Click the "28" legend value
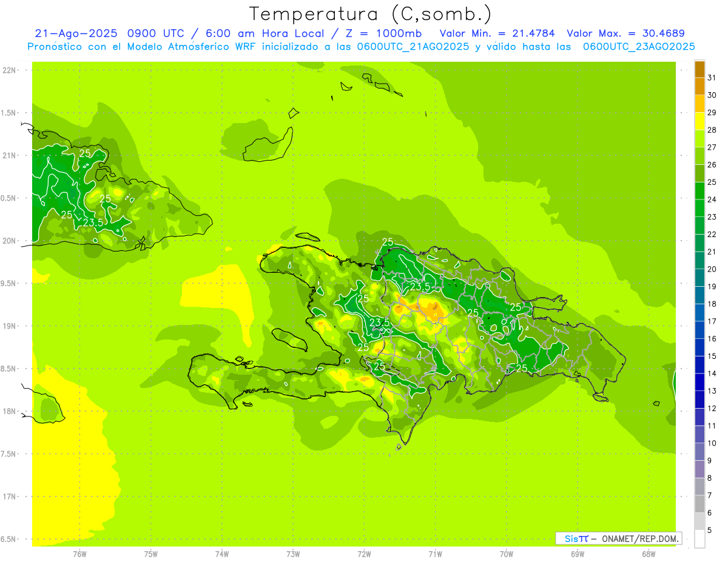Screen dimensions: 728x562 (712, 130)
